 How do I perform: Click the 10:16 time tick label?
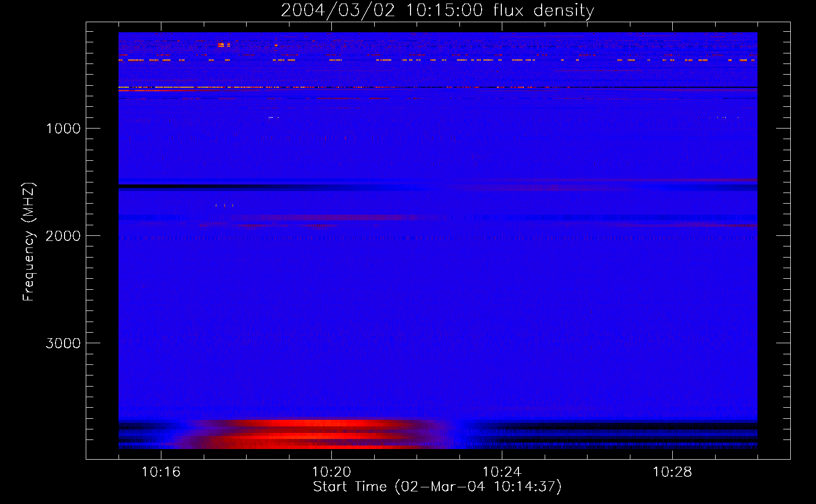coord(161,472)
